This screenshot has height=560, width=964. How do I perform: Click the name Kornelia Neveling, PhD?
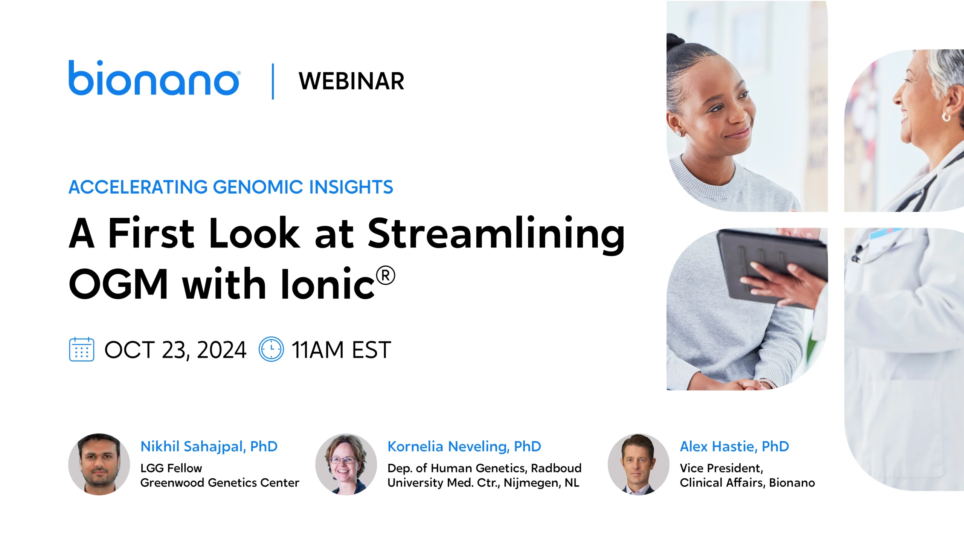pyautogui.click(x=464, y=447)
